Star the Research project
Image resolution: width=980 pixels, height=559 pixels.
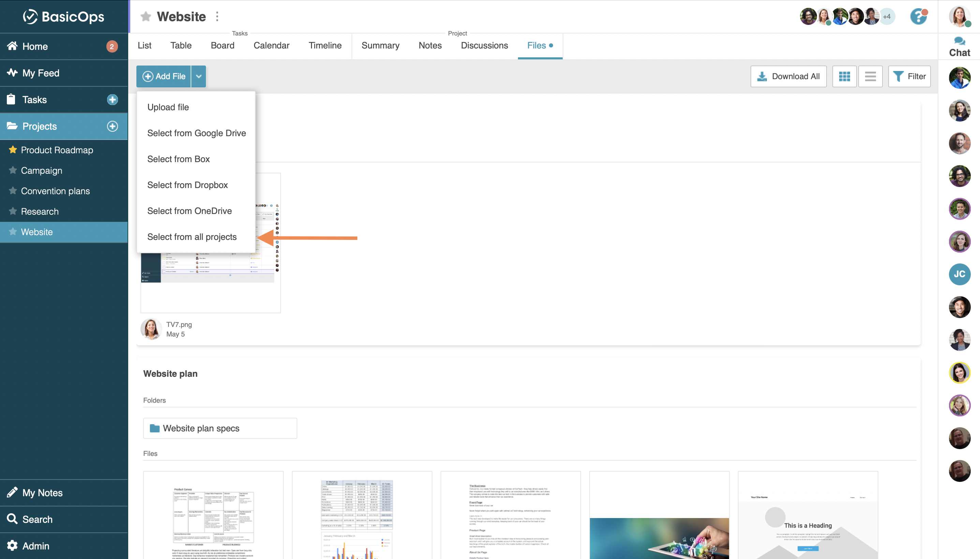pos(13,211)
